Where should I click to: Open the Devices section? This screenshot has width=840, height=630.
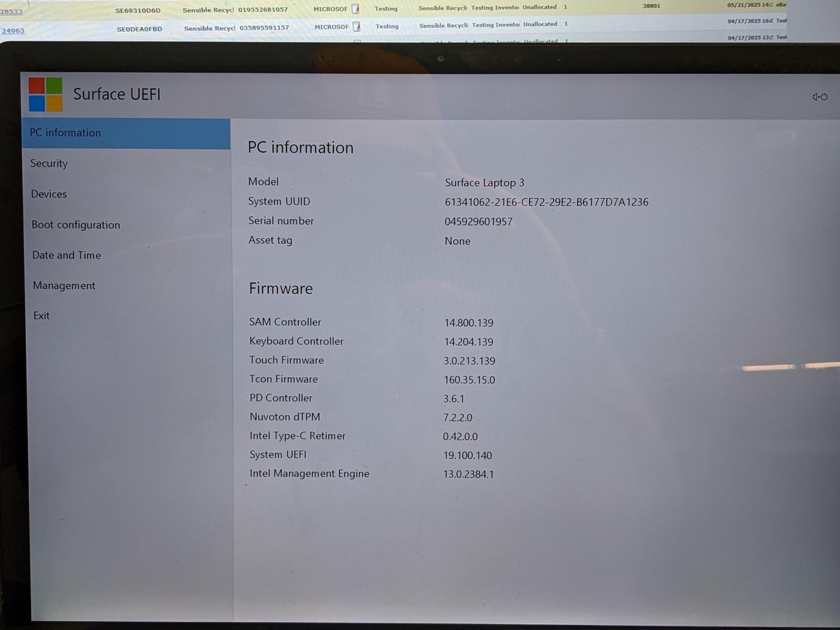tap(49, 194)
